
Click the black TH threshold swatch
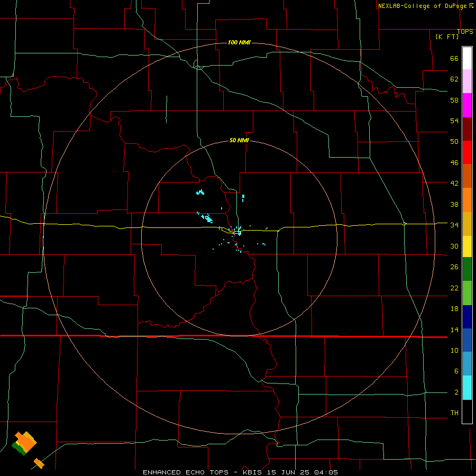point(467,411)
